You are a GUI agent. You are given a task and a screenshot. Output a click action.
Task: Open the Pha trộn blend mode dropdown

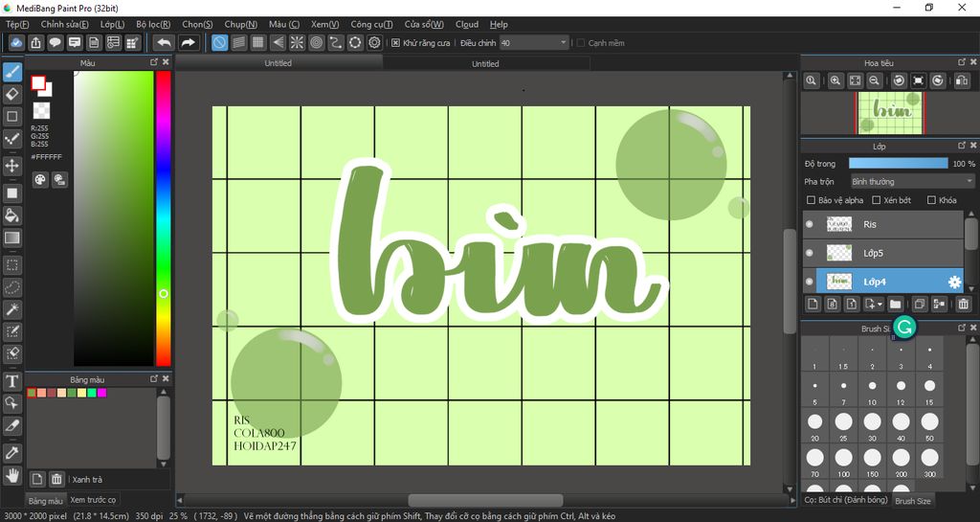[x=912, y=182]
